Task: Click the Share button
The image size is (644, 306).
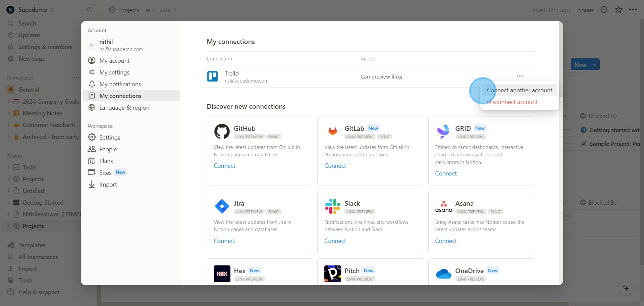Action: click(585, 10)
